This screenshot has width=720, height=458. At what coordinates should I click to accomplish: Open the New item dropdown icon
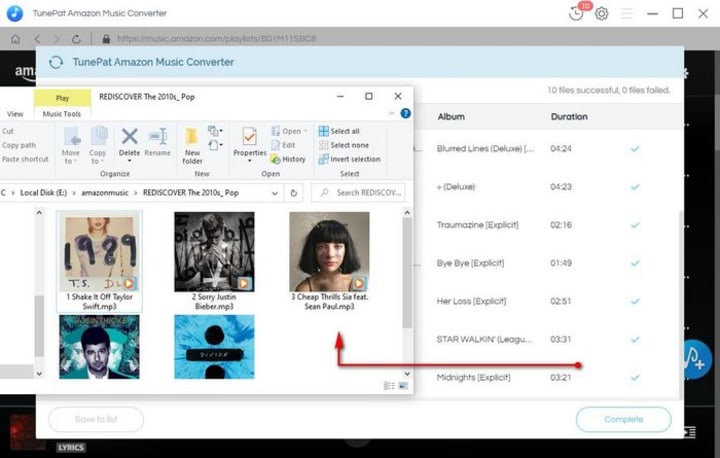point(215,131)
